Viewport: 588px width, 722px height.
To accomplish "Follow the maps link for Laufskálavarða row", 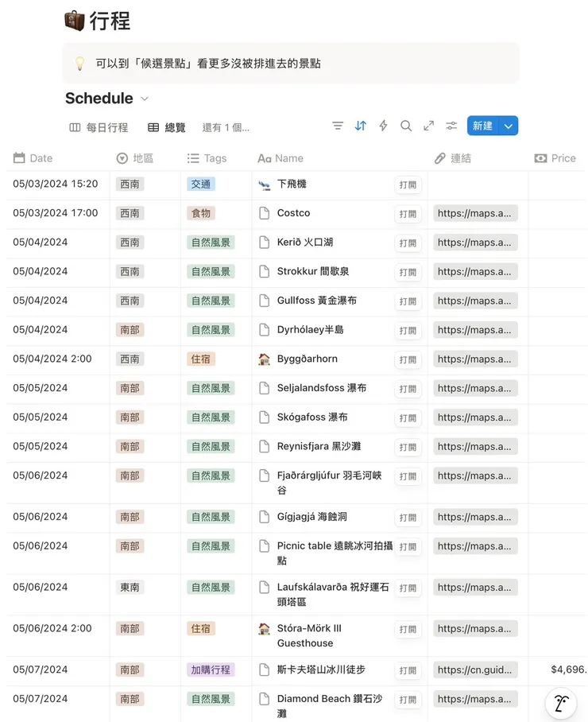I will [475, 588].
